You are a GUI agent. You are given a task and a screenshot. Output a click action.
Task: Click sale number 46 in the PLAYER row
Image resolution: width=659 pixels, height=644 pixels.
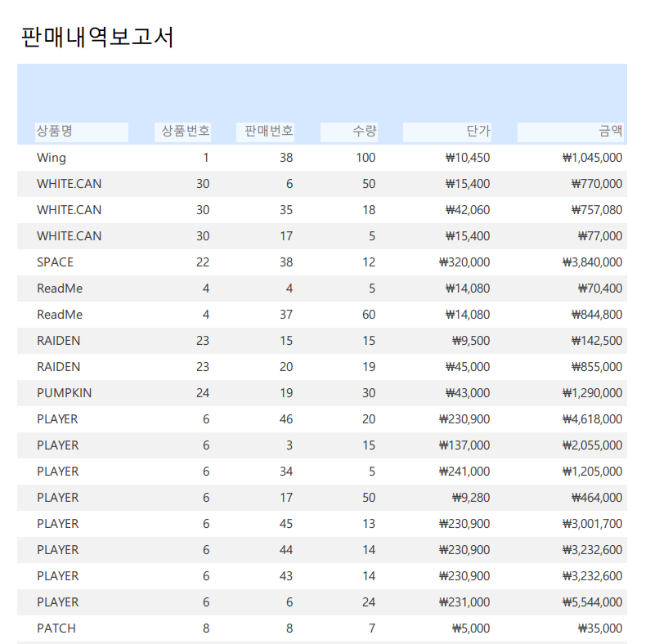(286, 419)
